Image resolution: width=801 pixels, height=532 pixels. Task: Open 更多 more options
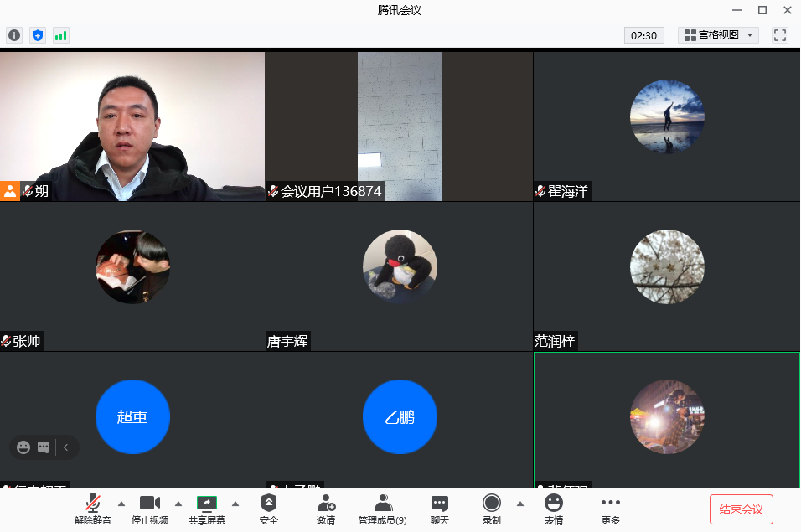611,509
